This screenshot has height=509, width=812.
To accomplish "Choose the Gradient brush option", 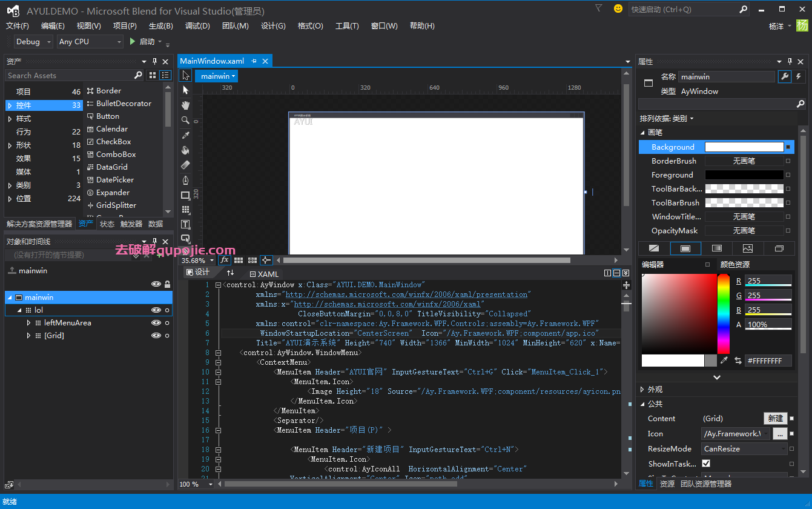I will tap(717, 248).
